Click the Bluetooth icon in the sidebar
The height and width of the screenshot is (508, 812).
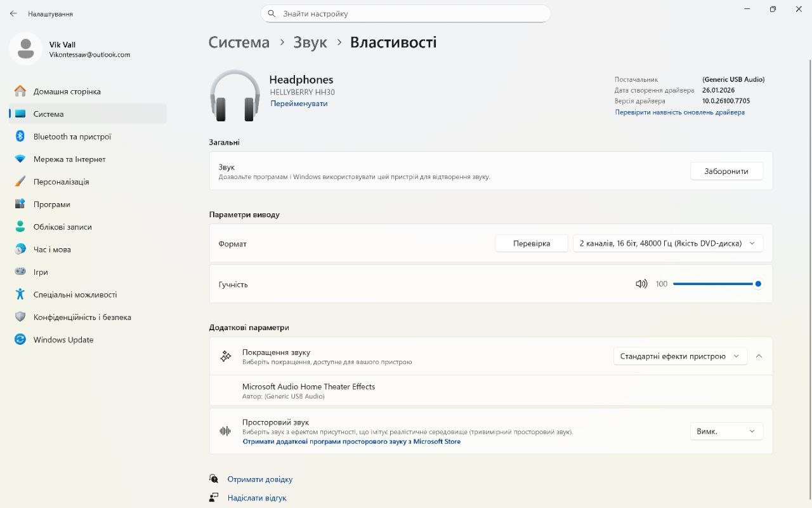click(x=20, y=137)
